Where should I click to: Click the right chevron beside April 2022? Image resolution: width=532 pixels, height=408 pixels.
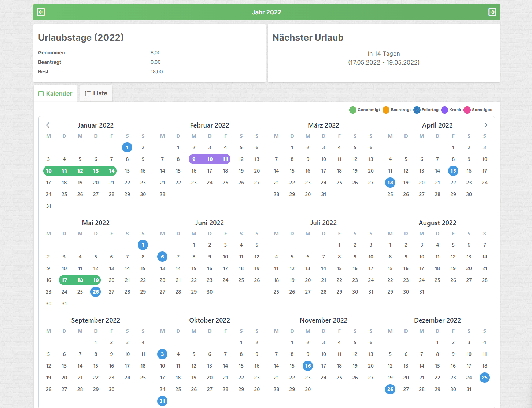pos(486,125)
